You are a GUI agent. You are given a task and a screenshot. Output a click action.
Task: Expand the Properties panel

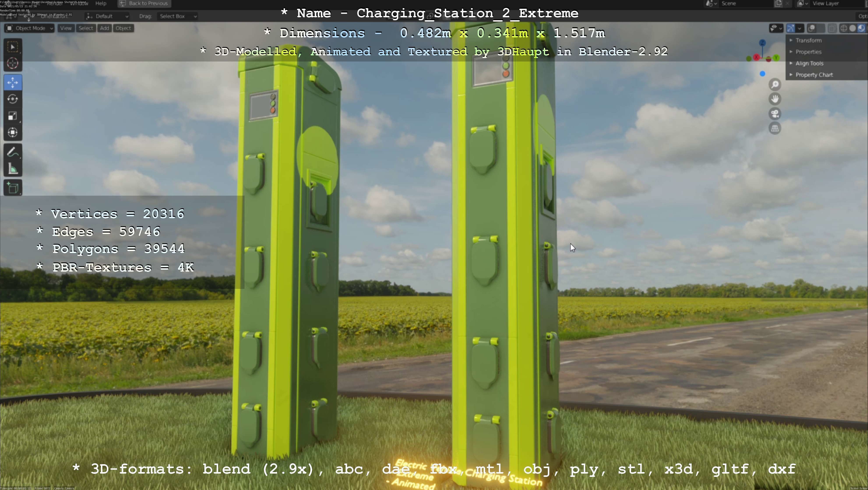(827, 52)
